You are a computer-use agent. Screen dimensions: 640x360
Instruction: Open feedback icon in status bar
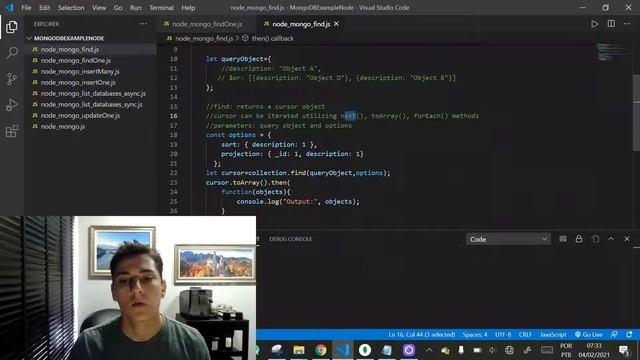pyautogui.click(x=614, y=335)
